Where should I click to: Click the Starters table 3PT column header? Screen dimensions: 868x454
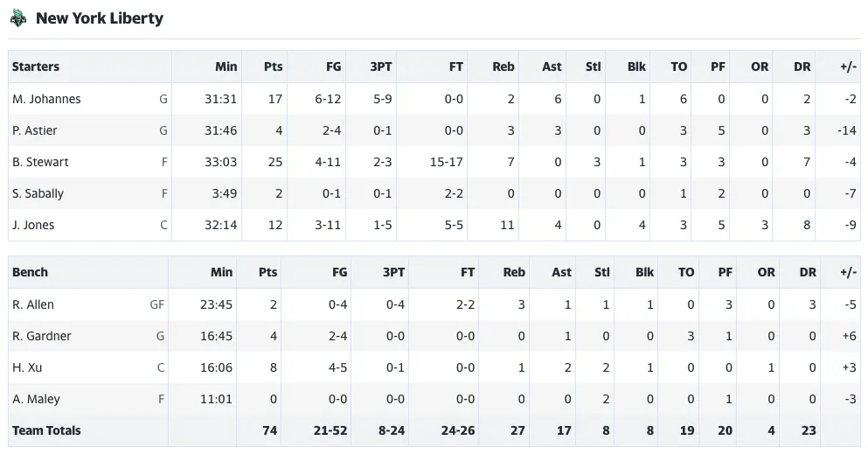(x=381, y=67)
